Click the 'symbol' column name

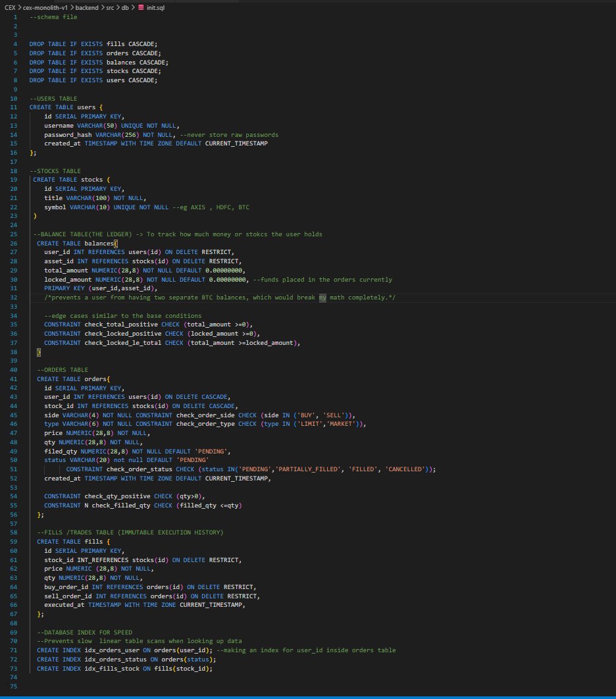[55, 207]
